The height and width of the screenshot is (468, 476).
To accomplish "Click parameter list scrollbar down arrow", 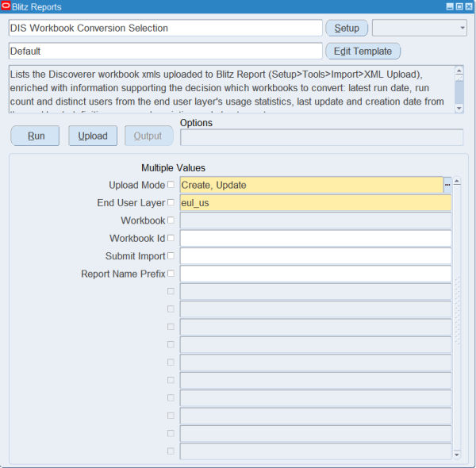I will [x=457, y=455].
